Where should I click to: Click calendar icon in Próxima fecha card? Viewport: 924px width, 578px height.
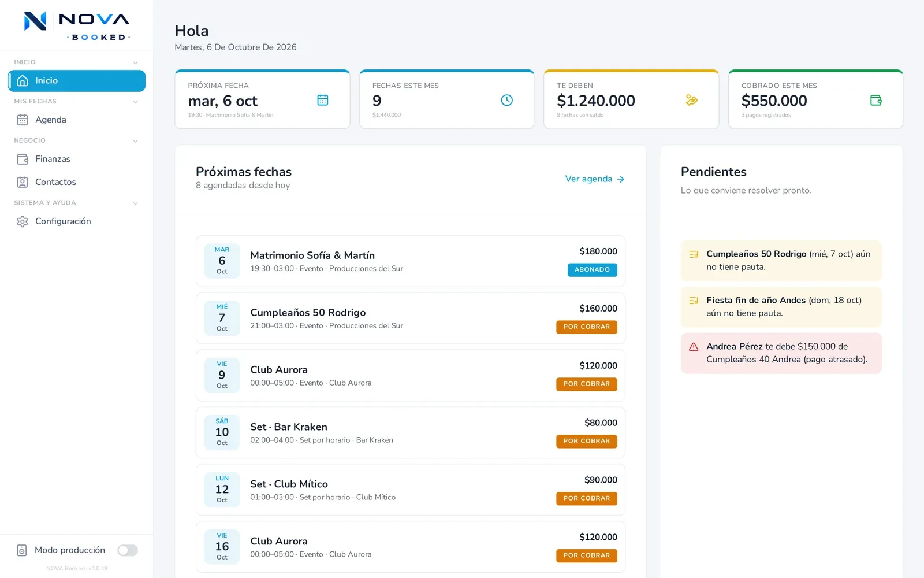pyautogui.click(x=323, y=100)
